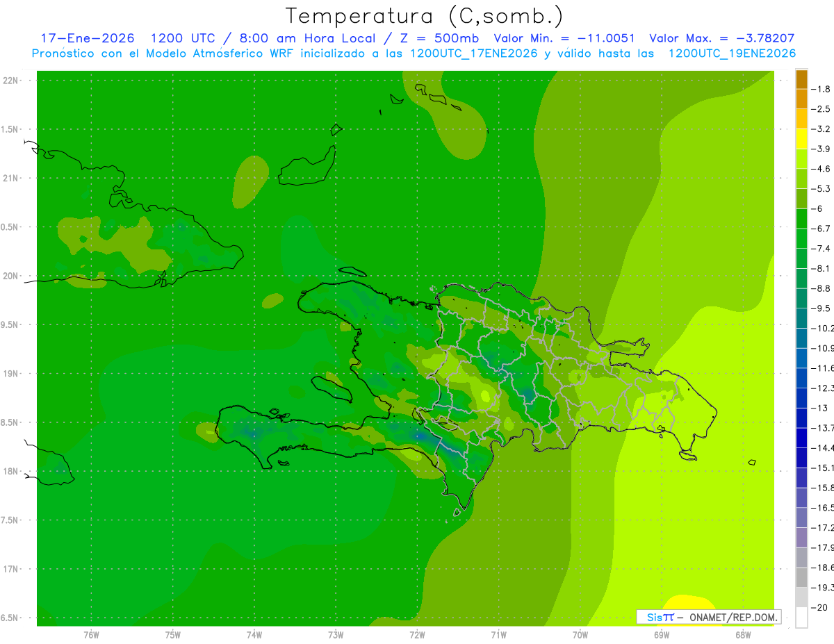Select the date '17-Ene-2026' in header
Image resolution: width=834 pixels, height=644 pixels.
tap(88, 38)
